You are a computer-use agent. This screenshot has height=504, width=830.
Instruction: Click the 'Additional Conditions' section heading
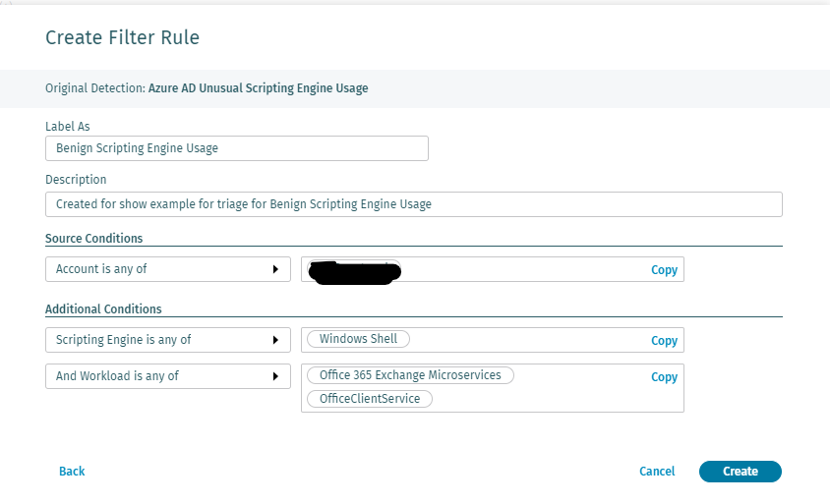(x=103, y=309)
